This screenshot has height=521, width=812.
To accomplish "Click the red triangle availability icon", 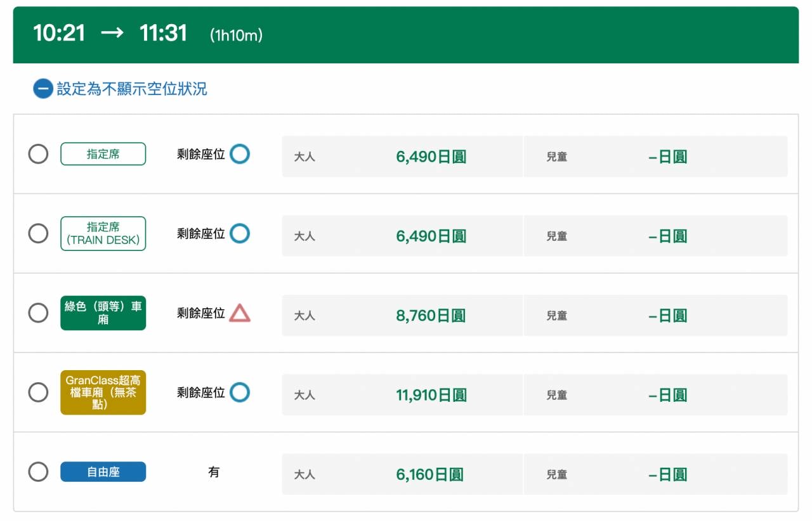I will [x=240, y=313].
